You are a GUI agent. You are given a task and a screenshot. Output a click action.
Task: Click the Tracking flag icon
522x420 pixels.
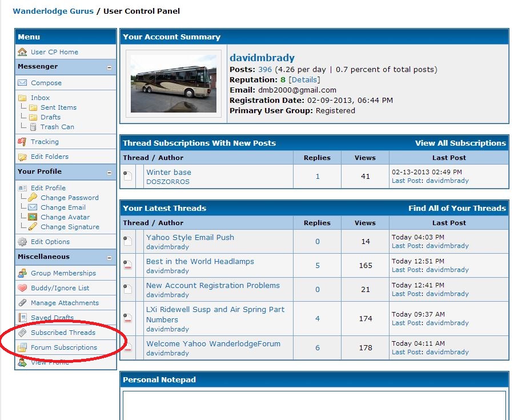[x=22, y=142]
